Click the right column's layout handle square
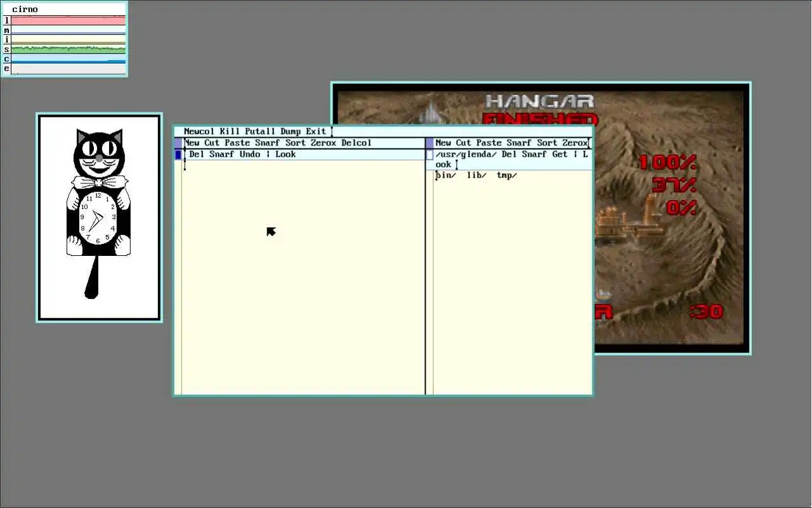 click(429, 143)
